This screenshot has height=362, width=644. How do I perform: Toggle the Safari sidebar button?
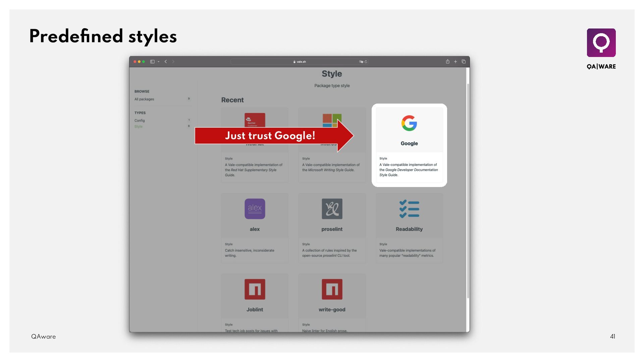coord(152,62)
